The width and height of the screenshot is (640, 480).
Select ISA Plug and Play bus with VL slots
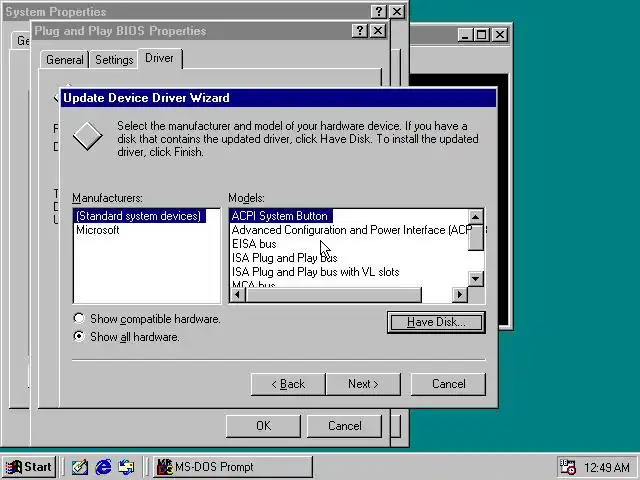click(x=316, y=272)
